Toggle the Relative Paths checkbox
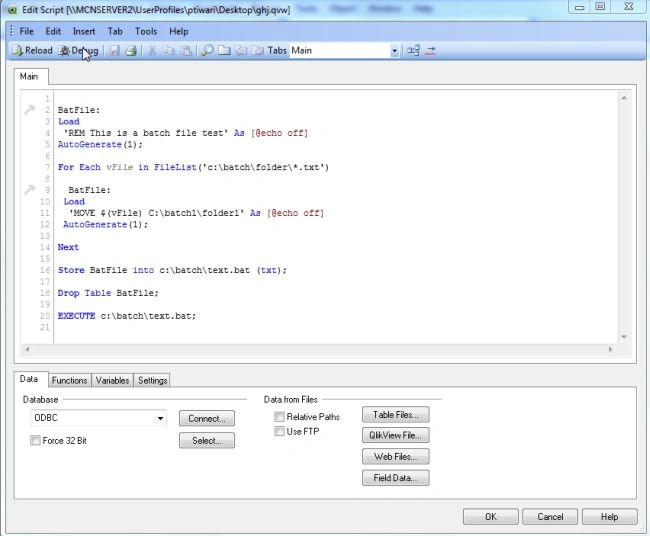 [x=279, y=417]
